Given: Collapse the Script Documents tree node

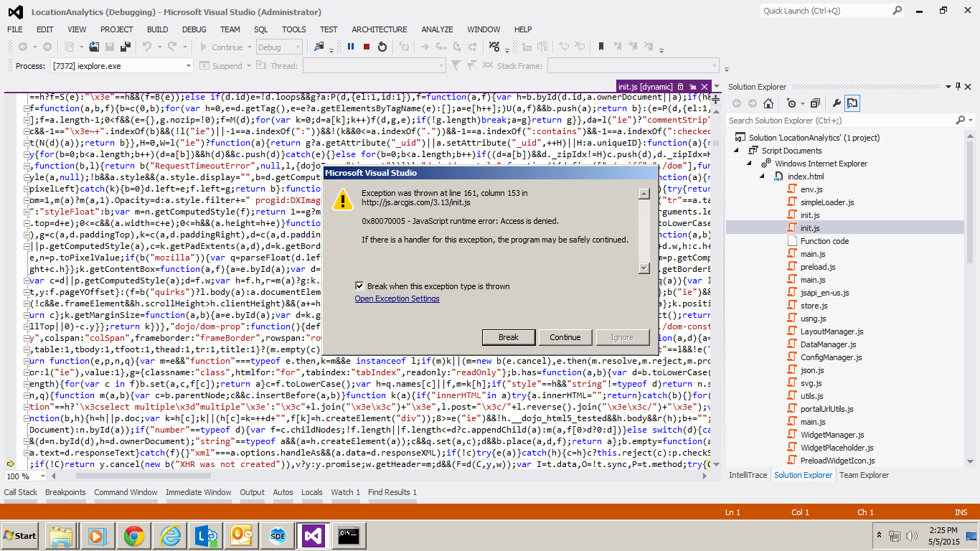Looking at the screenshot, I should point(738,151).
